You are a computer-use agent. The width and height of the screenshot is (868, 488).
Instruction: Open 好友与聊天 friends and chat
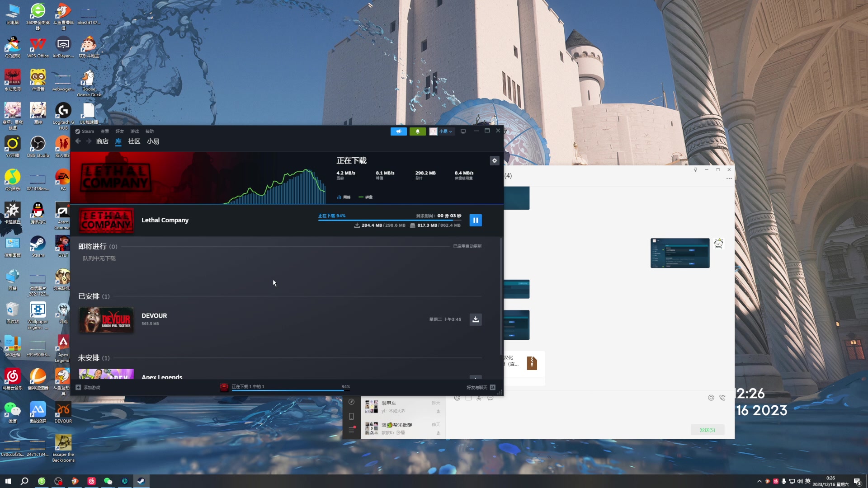tap(481, 388)
